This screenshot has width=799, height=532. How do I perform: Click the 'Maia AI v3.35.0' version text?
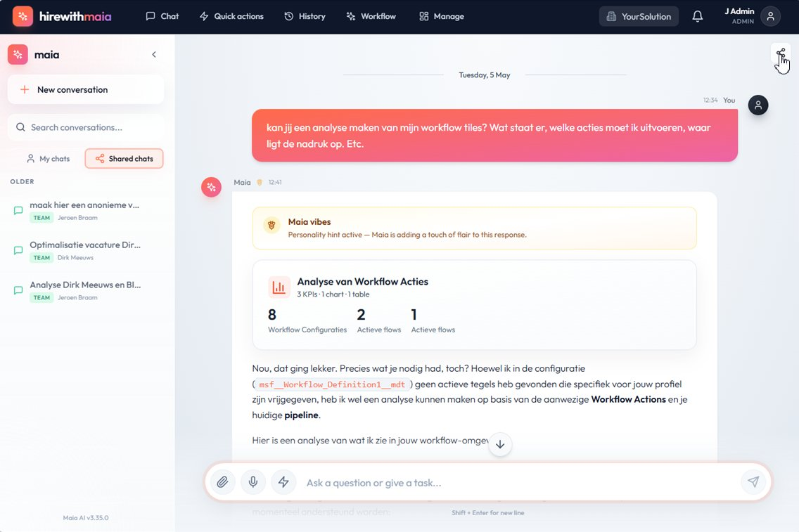pos(86,518)
